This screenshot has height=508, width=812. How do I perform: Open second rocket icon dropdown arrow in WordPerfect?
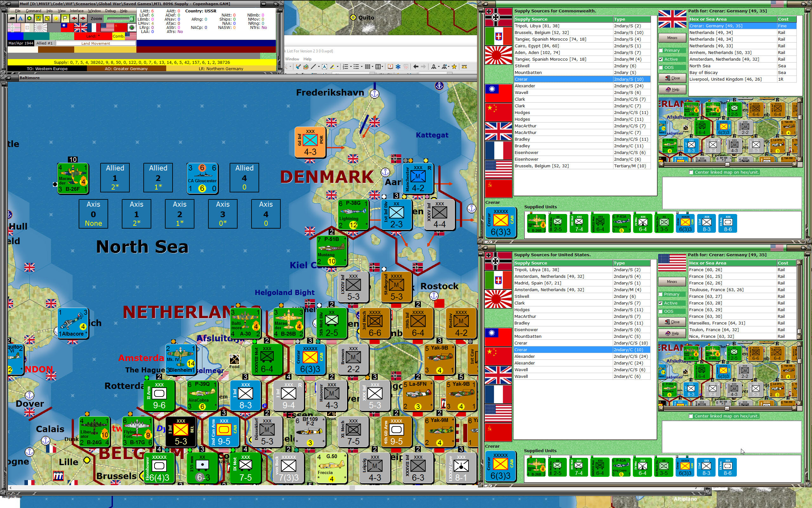click(x=449, y=67)
